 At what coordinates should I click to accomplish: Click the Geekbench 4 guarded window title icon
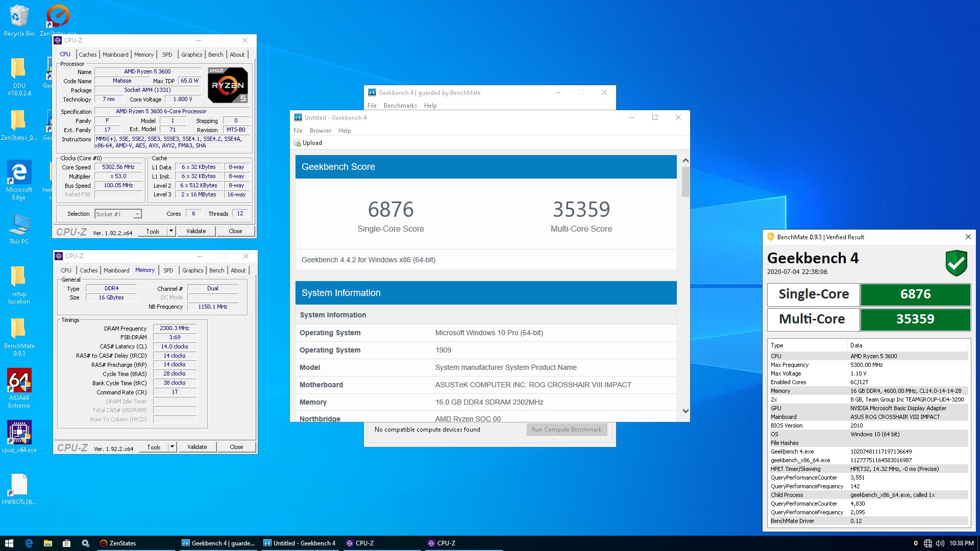pyautogui.click(x=372, y=93)
